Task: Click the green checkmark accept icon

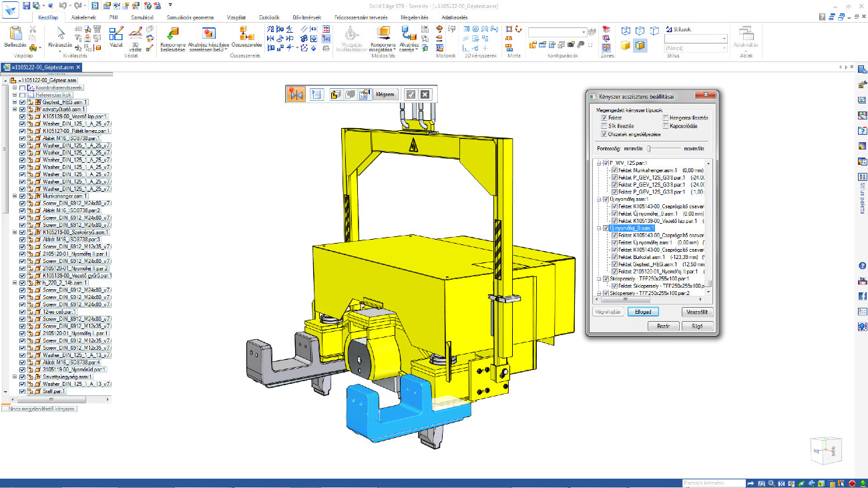Action: tap(411, 94)
